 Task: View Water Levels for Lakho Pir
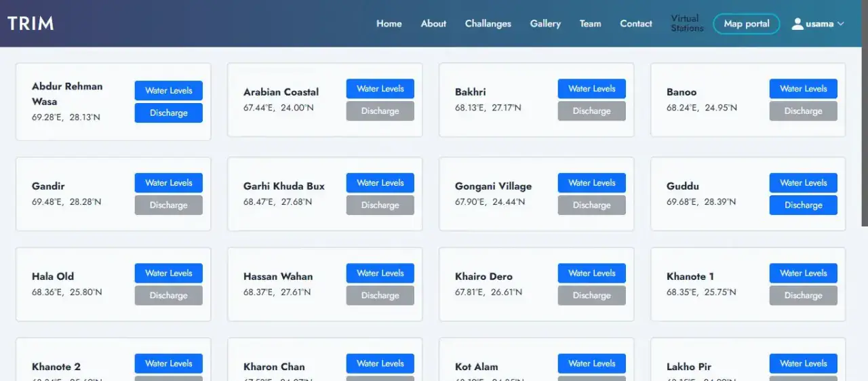[804, 363]
